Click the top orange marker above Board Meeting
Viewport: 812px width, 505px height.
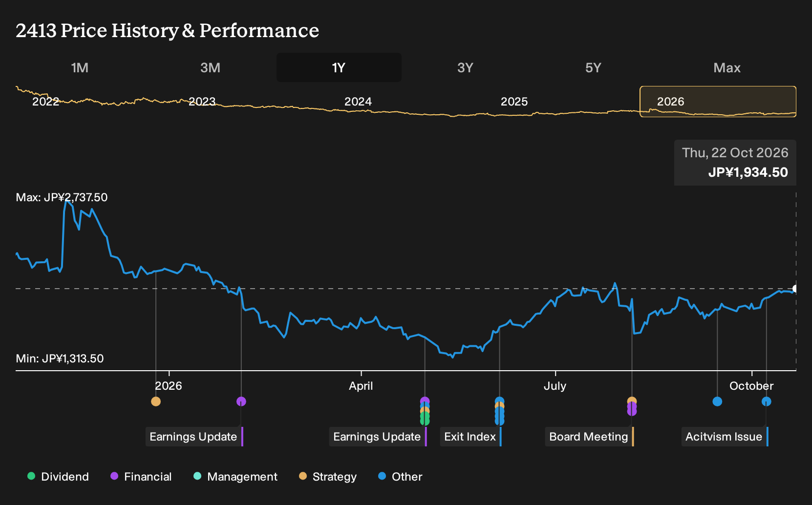point(632,401)
